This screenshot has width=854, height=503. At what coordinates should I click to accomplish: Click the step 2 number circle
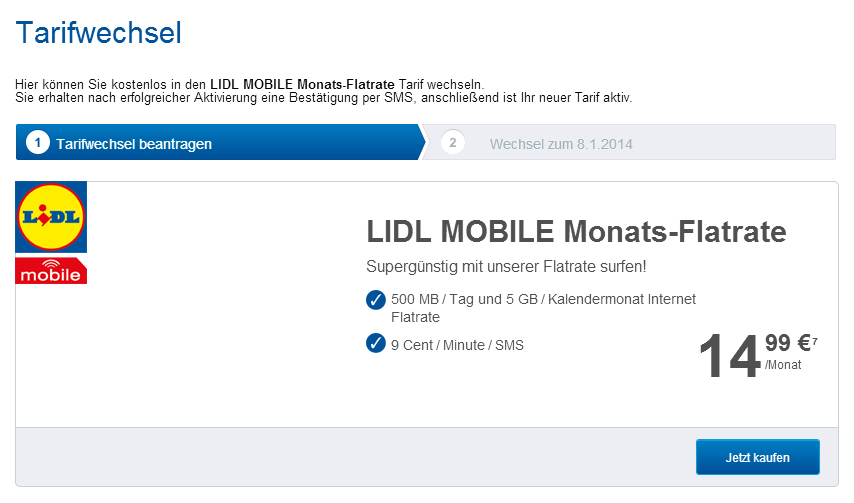pyautogui.click(x=452, y=143)
